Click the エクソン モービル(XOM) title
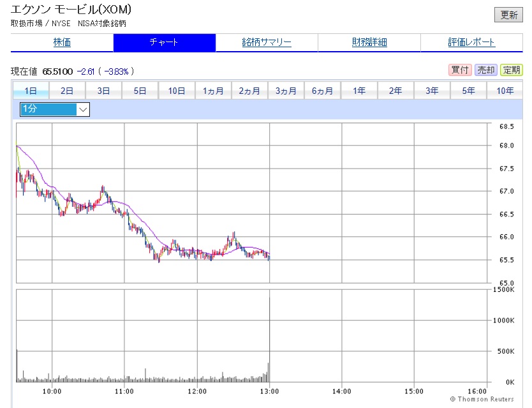The image size is (532, 408). (x=71, y=10)
